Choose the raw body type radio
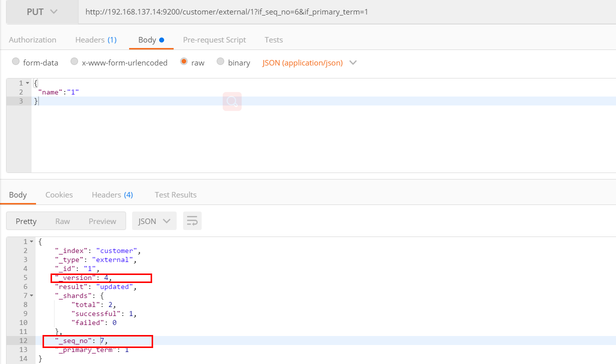This screenshot has width=616, height=364. pos(184,62)
